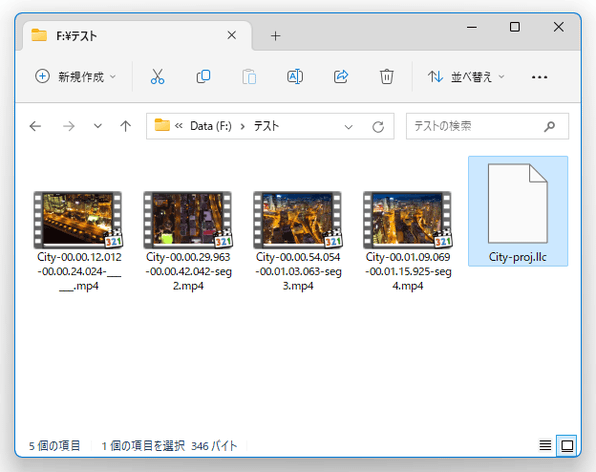Image resolution: width=596 pixels, height=472 pixels.
Task: Open the three-dot See more menu
Action: point(539,77)
